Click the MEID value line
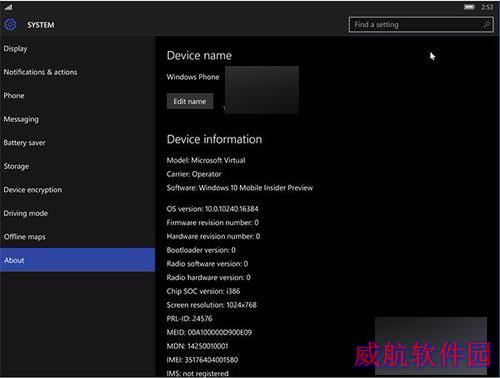This screenshot has width=500, height=378. [209, 332]
